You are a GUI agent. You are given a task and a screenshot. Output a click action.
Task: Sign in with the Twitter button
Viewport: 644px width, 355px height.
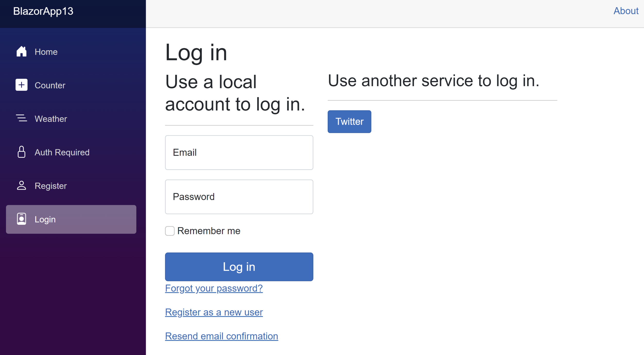click(349, 122)
